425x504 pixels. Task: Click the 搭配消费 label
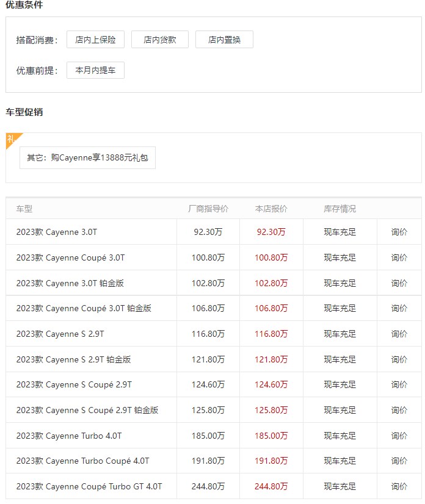click(x=37, y=40)
